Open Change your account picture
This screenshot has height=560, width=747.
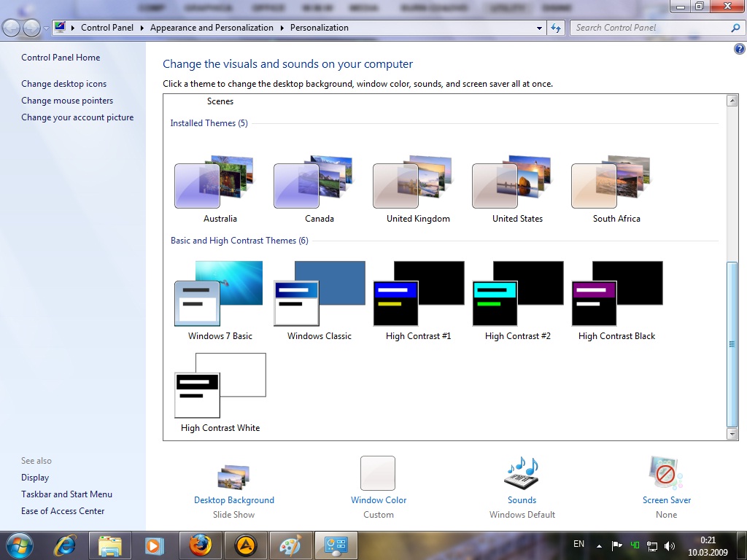pyautogui.click(x=77, y=117)
